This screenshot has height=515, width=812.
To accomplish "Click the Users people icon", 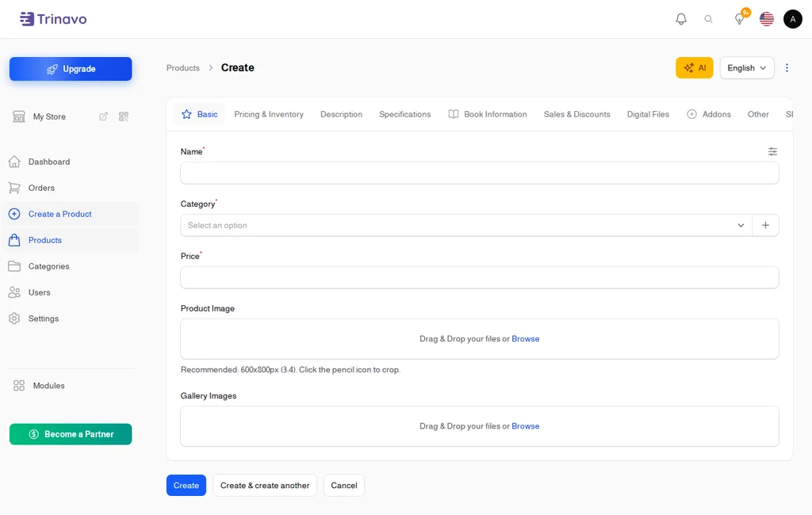I will point(14,292).
